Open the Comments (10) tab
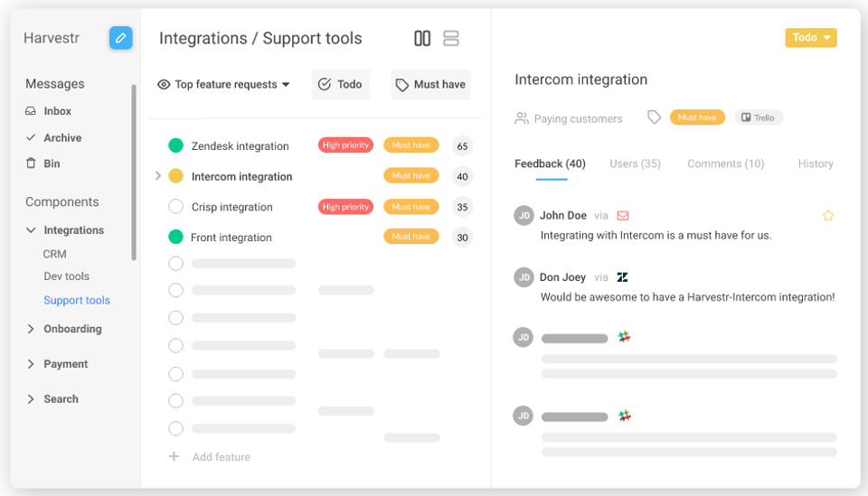Image resolution: width=868 pixels, height=496 pixels. 725,164
